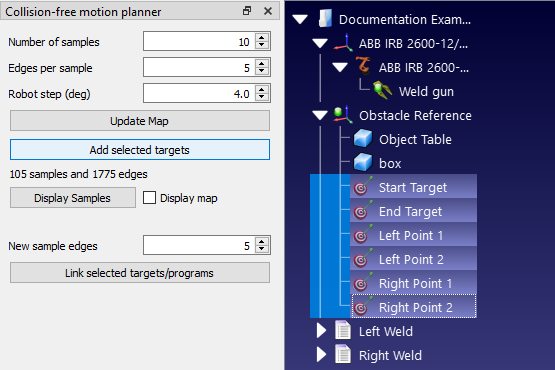Expand the Left Weld program
Screen dimensions: 555x370
pos(321,331)
